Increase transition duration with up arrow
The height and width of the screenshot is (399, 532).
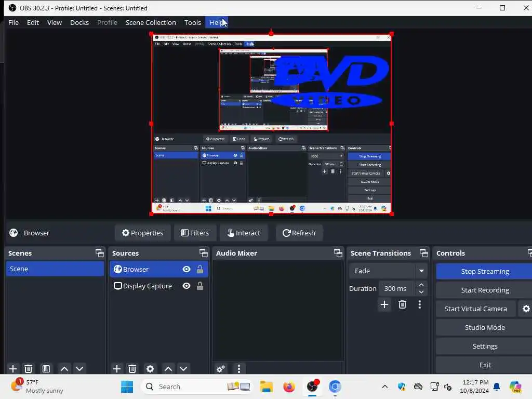point(421,285)
